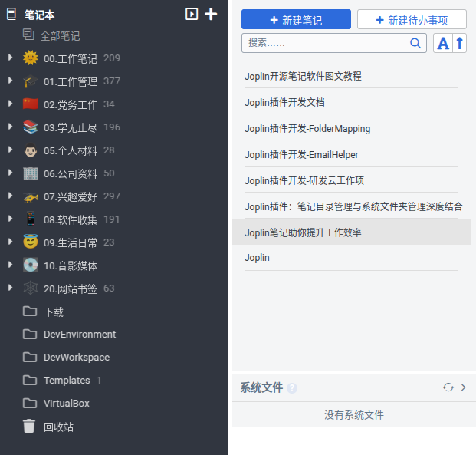Select the DevEnvironment notebook label

click(x=80, y=335)
